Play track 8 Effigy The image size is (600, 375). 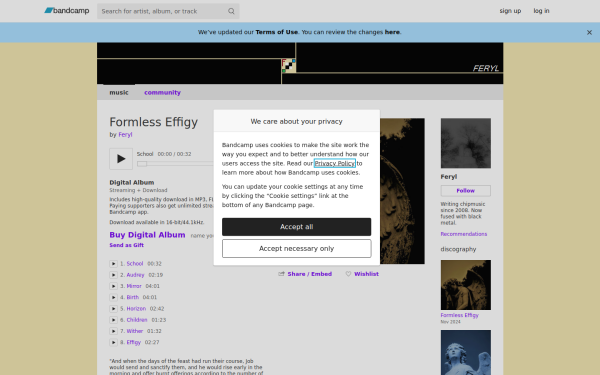pyautogui.click(x=113, y=342)
